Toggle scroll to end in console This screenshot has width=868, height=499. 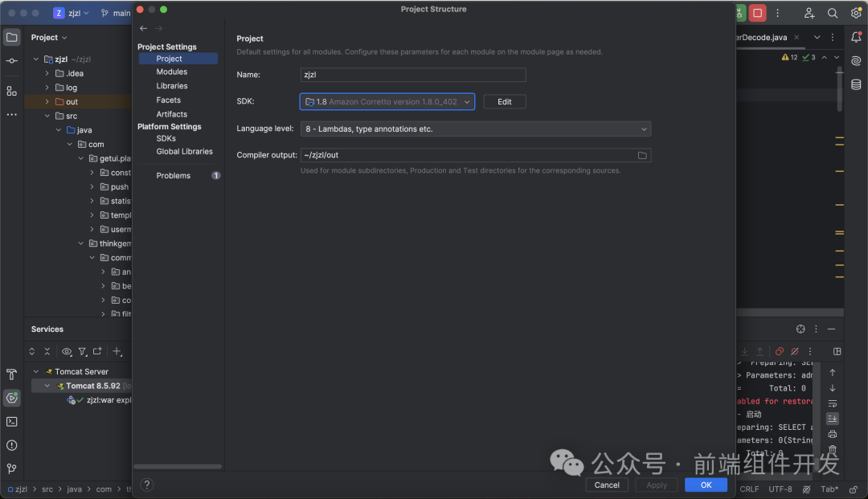click(x=832, y=419)
